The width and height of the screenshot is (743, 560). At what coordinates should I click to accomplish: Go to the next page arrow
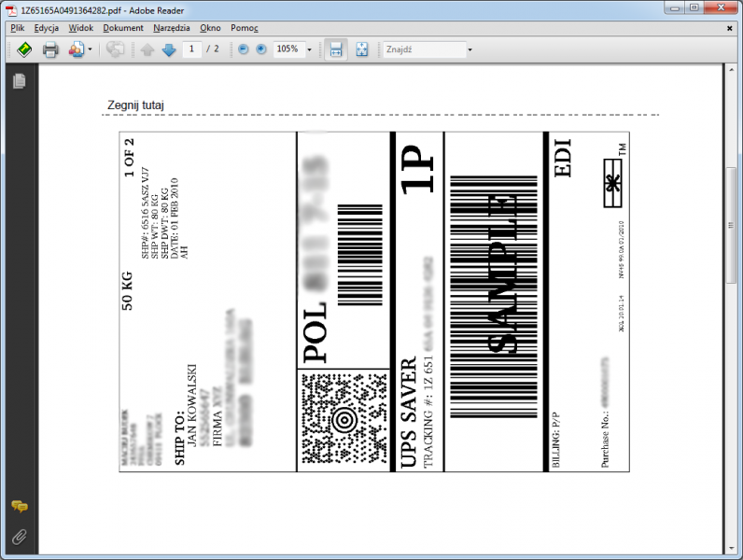tap(168, 49)
